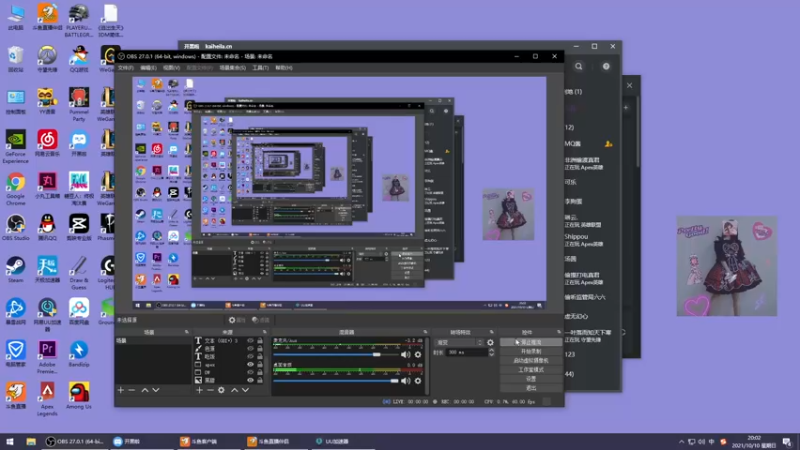Image resolution: width=800 pixels, height=450 pixels.
Task: Move scene up in Scenes panel
Action: (x=145, y=390)
